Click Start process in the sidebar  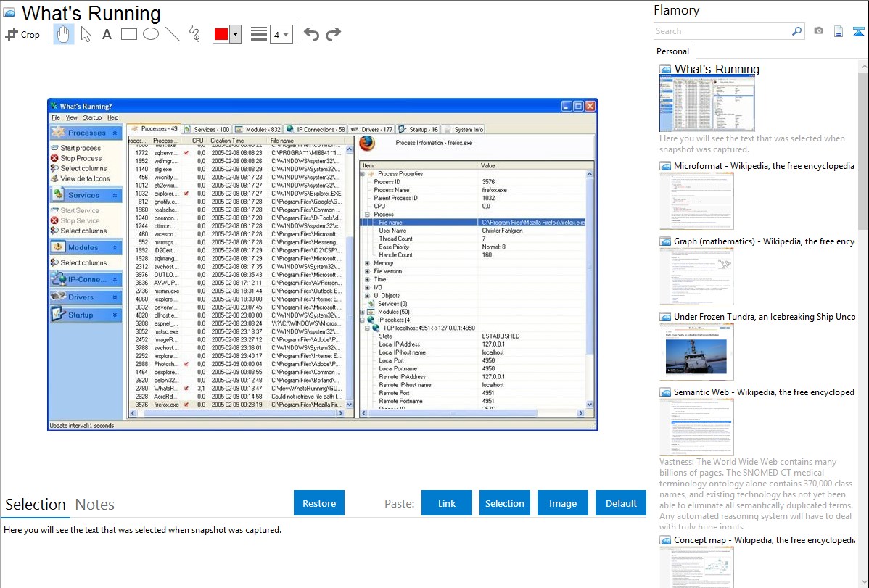pyautogui.click(x=81, y=148)
